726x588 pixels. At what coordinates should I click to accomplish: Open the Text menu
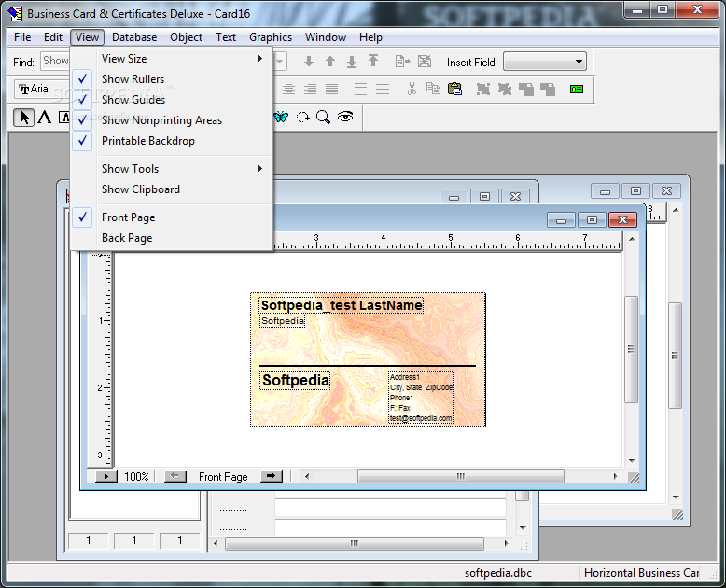(226, 37)
